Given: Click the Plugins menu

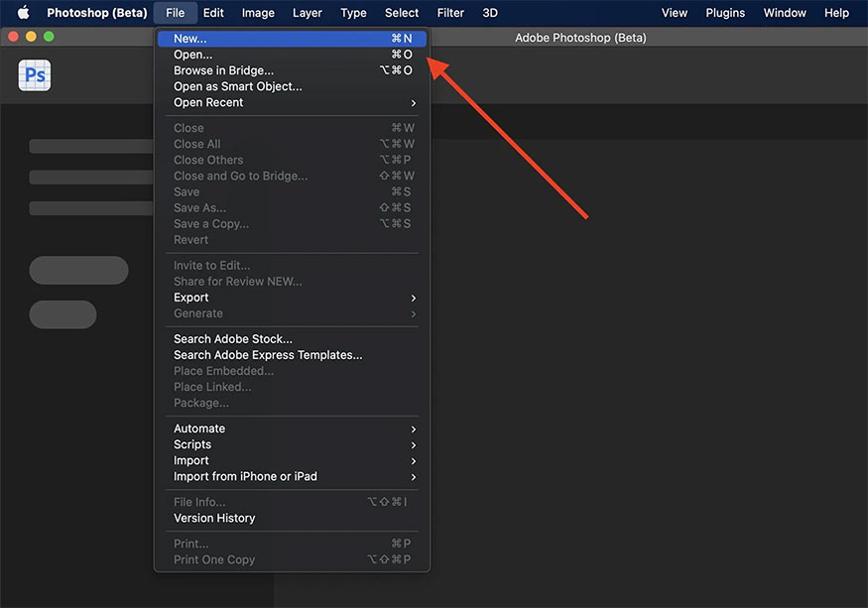Looking at the screenshot, I should (x=725, y=13).
